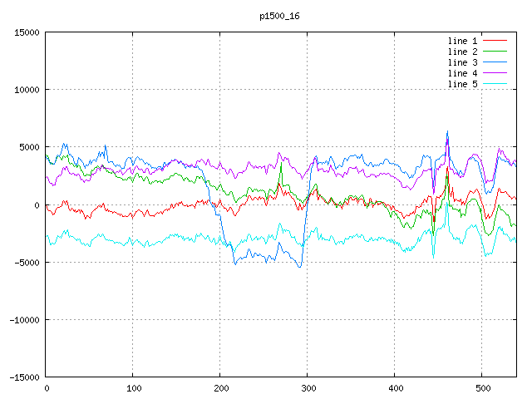Select the 500 label on the x-axis

pyautogui.click(x=482, y=388)
